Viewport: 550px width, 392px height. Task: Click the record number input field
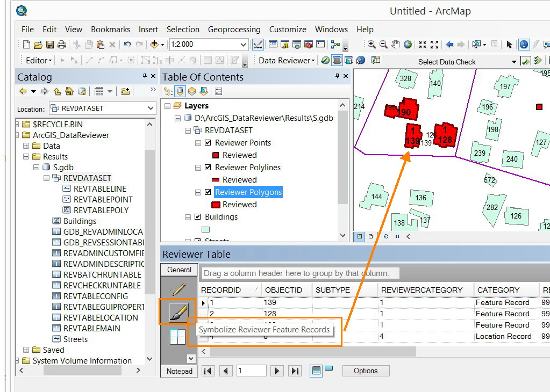point(251,371)
